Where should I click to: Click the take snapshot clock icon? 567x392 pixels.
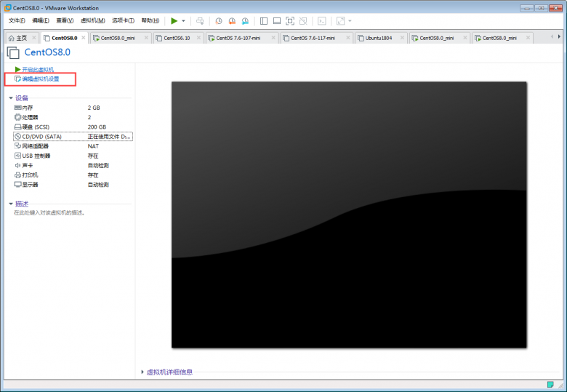coord(219,21)
